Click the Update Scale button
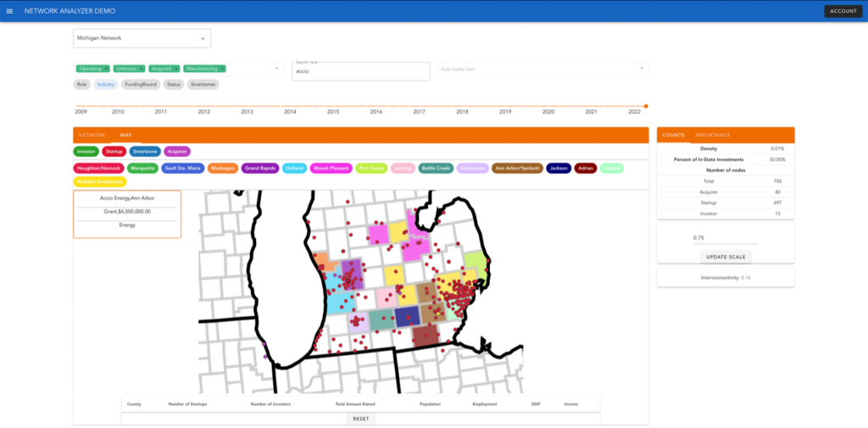Viewport: 868px width, 428px height. click(725, 257)
